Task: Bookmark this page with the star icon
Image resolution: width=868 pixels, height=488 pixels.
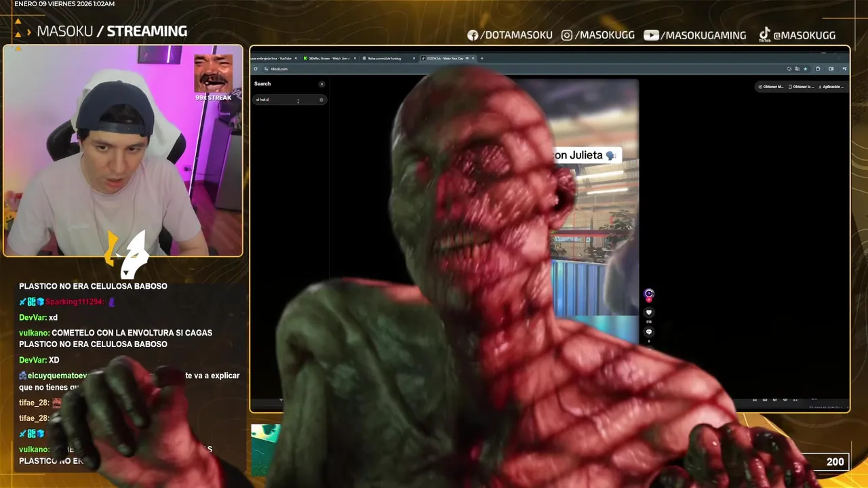Action: [806, 68]
